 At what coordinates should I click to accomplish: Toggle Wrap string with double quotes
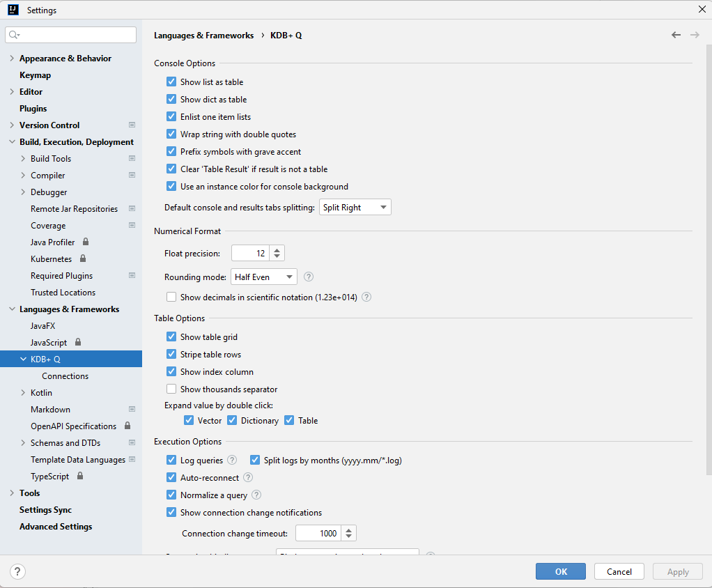click(171, 134)
